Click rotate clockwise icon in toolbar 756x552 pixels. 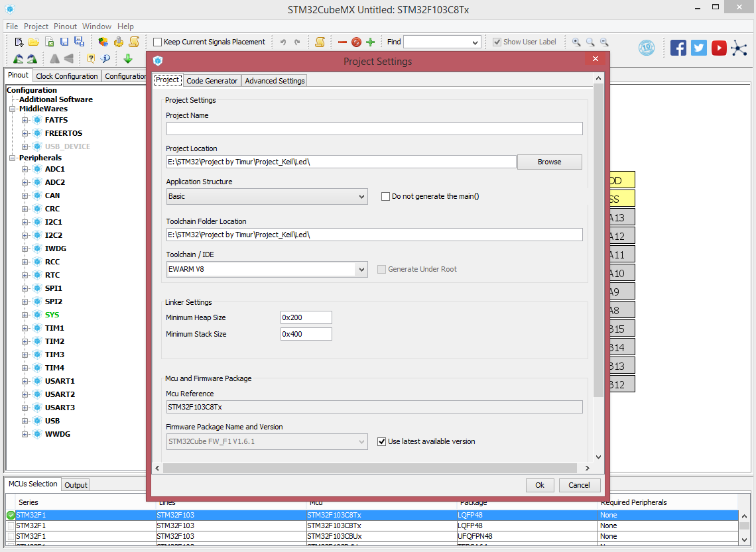(x=32, y=59)
